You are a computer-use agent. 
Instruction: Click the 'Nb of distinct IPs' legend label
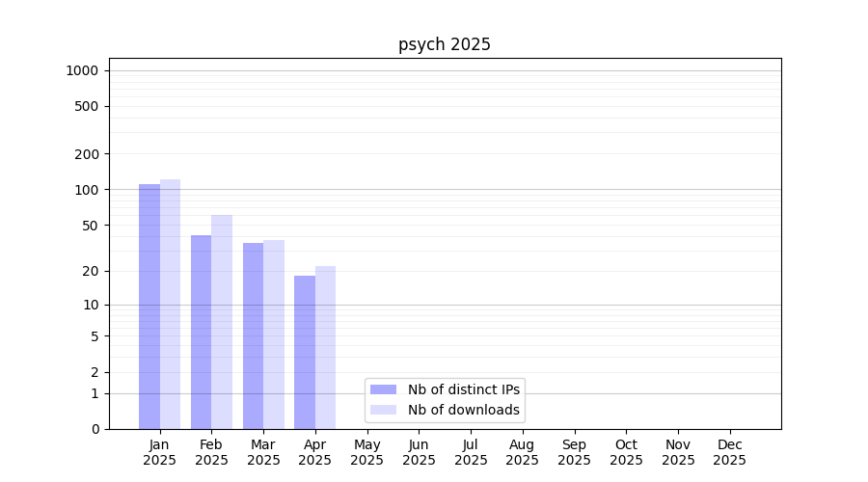pos(463,389)
